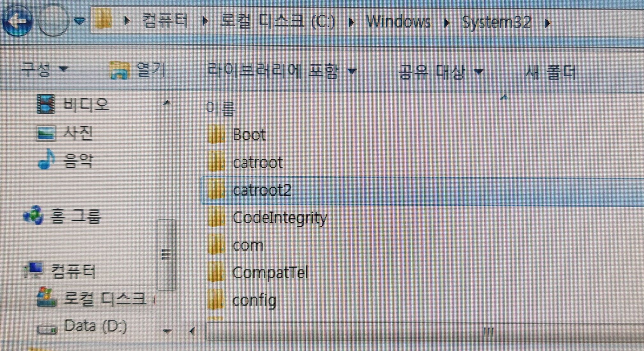Expand the arrow after Windows in the path

click(447, 23)
